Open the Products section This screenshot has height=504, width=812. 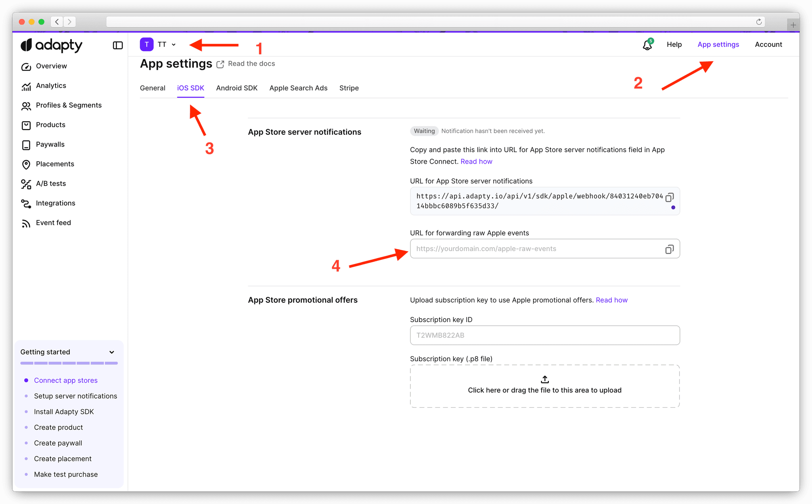[x=26, y=125]
